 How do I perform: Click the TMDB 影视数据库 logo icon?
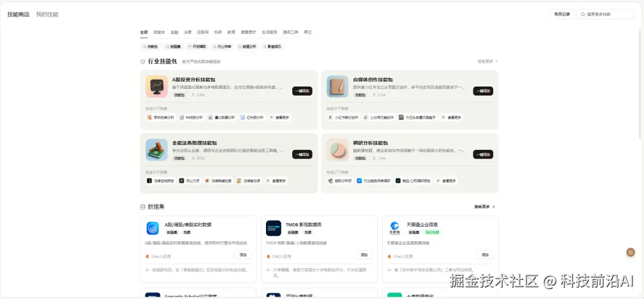tap(274, 228)
